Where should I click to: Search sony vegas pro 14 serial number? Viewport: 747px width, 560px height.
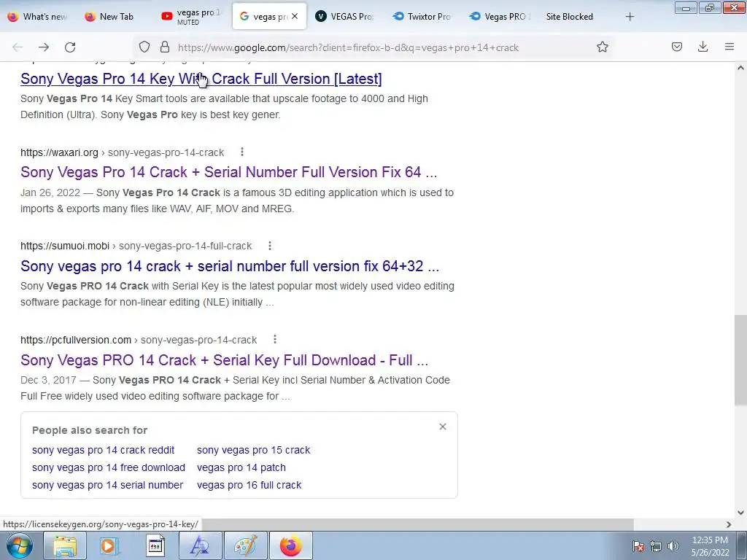click(x=108, y=485)
